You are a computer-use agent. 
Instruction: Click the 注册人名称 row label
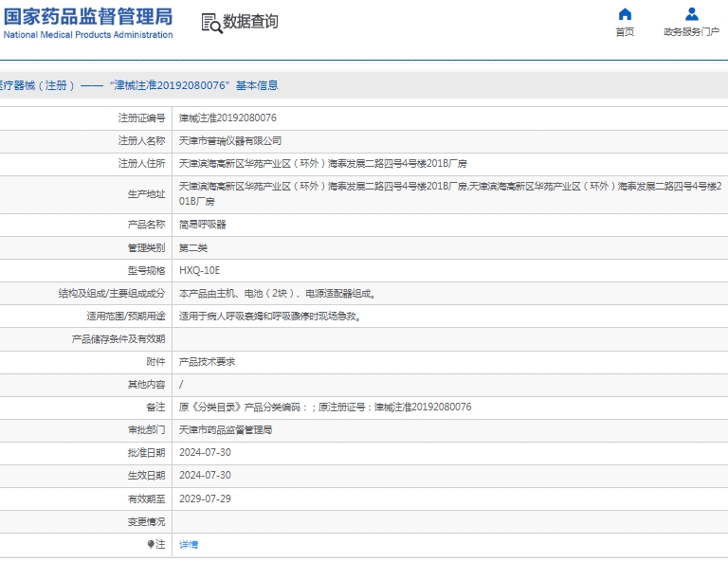141,140
